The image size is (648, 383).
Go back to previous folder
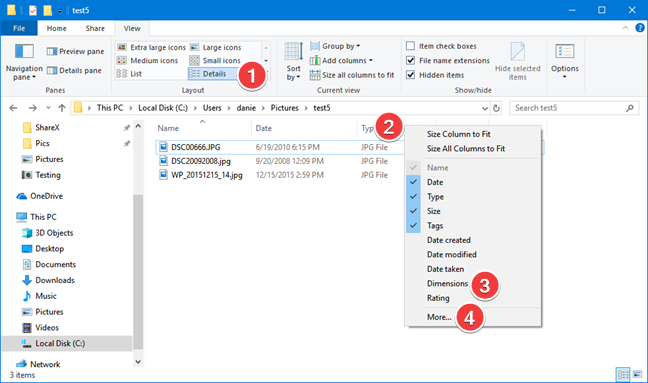click(13, 108)
